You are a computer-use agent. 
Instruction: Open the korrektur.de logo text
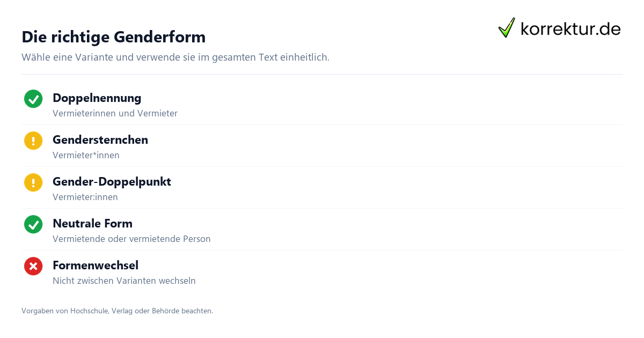(570, 29)
